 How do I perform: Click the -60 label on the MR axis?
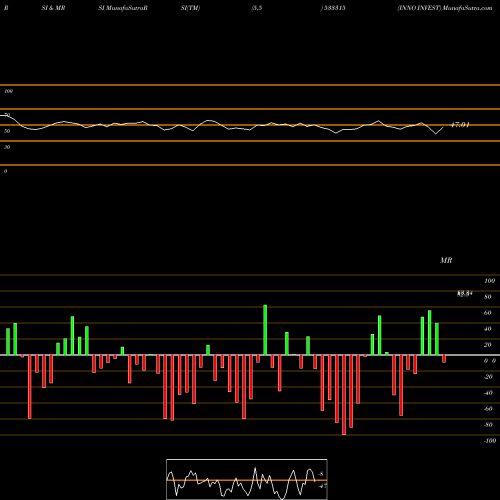(488, 409)
